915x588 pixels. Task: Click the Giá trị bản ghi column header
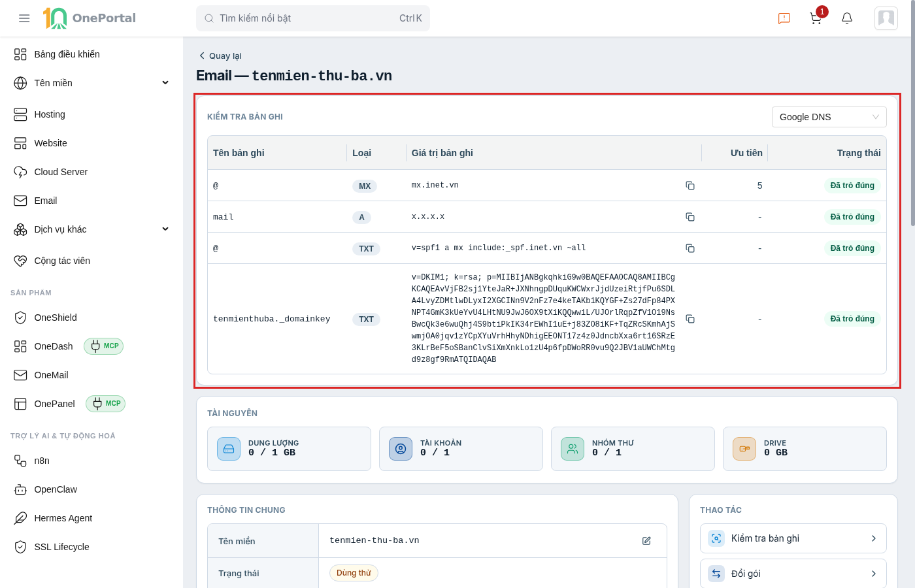442,153
